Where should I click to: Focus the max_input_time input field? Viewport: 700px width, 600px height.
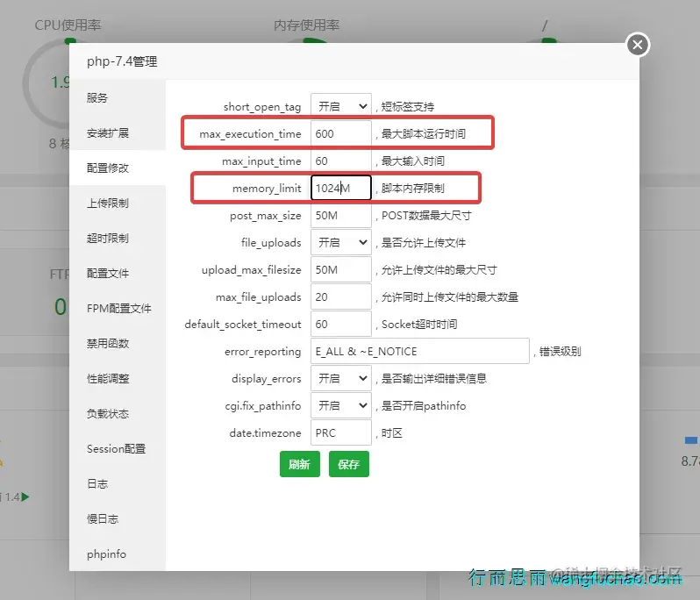pyautogui.click(x=341, y=161)
